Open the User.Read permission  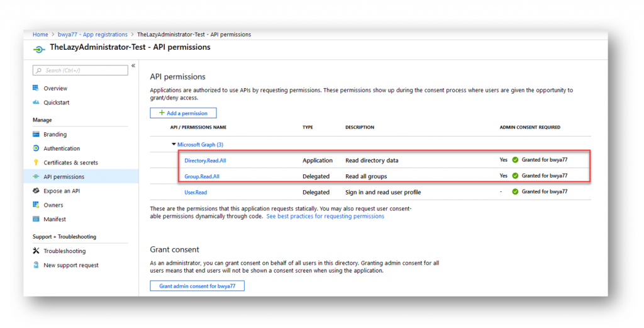[196, 192]
